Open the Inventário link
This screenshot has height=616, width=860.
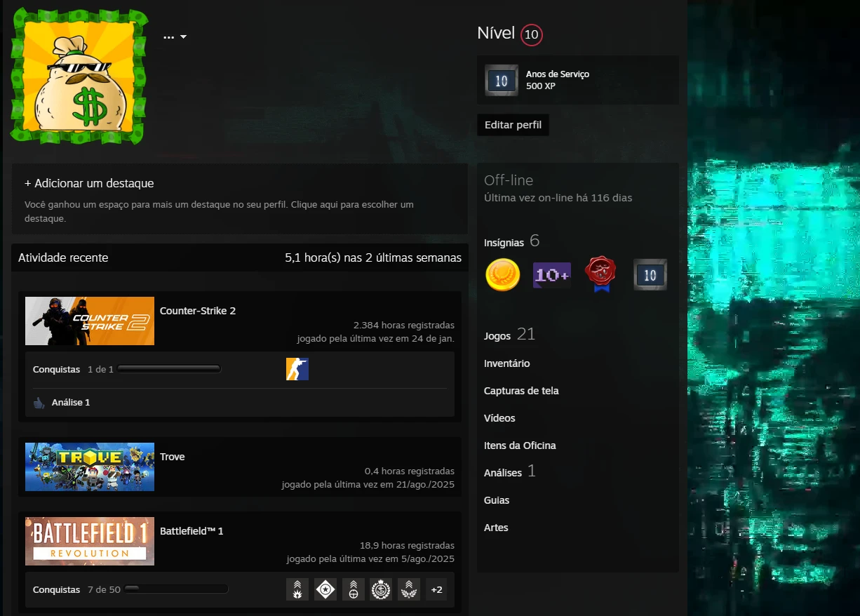[506, 363]
